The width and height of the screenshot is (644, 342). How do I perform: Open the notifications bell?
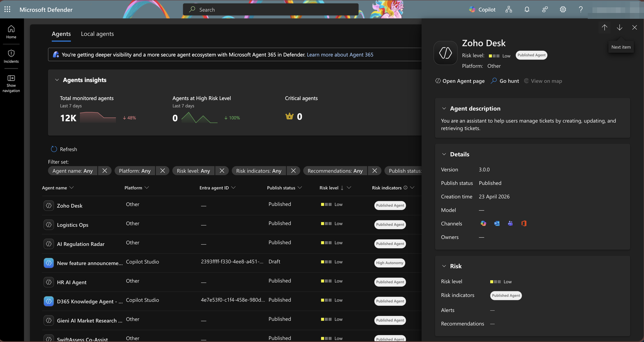[x=527, y=9]
